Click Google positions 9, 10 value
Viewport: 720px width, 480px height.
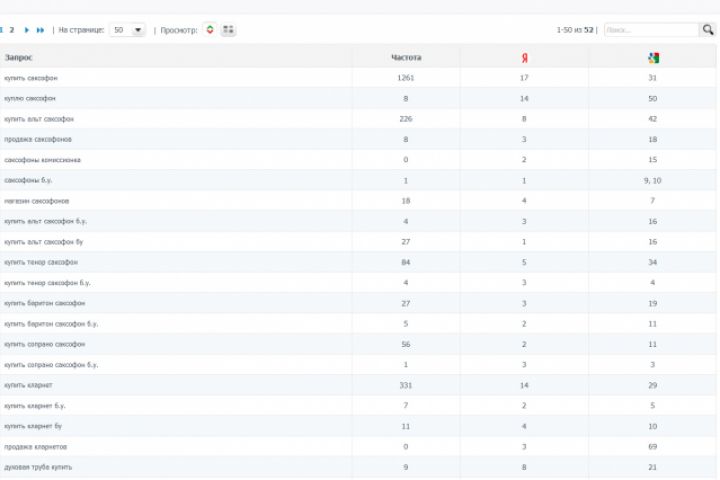tap(652, 181)
